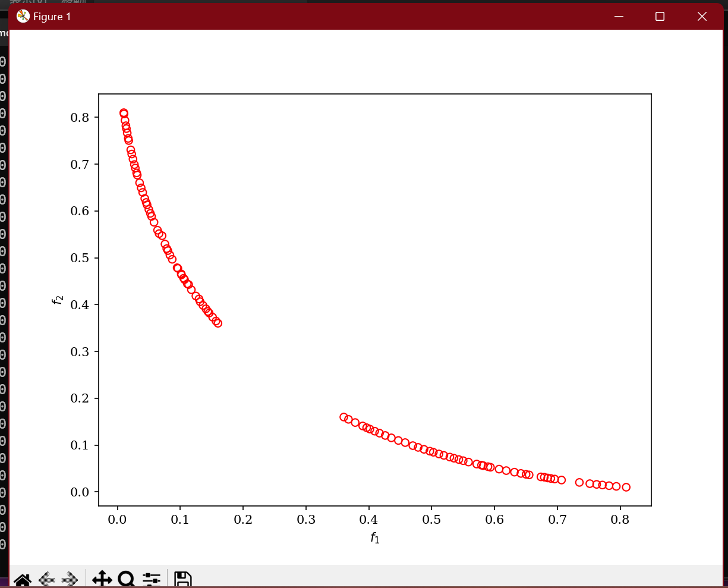
Task: Activate the Pan axes tool
Action: pos(102,580)
